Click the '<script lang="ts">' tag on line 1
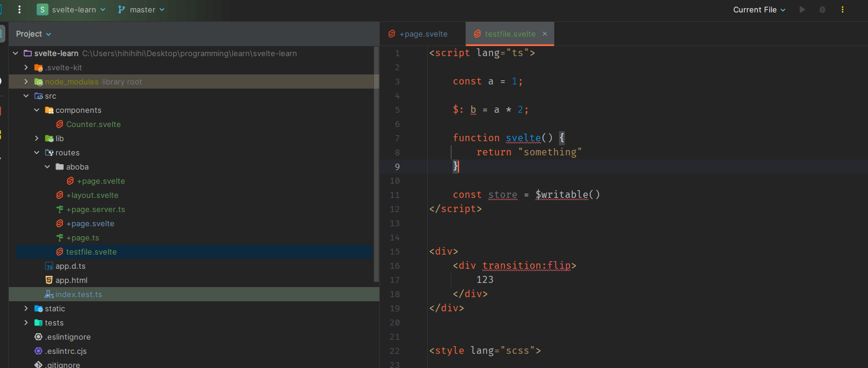 [482, 53]
